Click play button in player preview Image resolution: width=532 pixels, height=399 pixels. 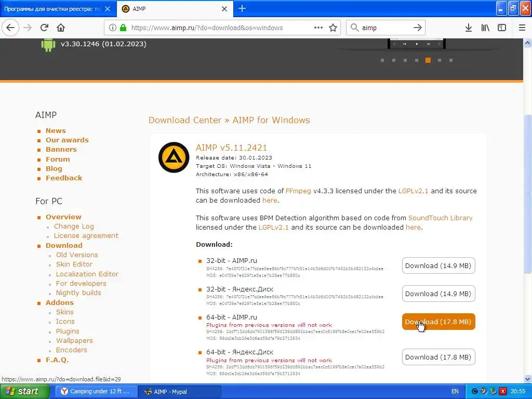pos(417,44)
